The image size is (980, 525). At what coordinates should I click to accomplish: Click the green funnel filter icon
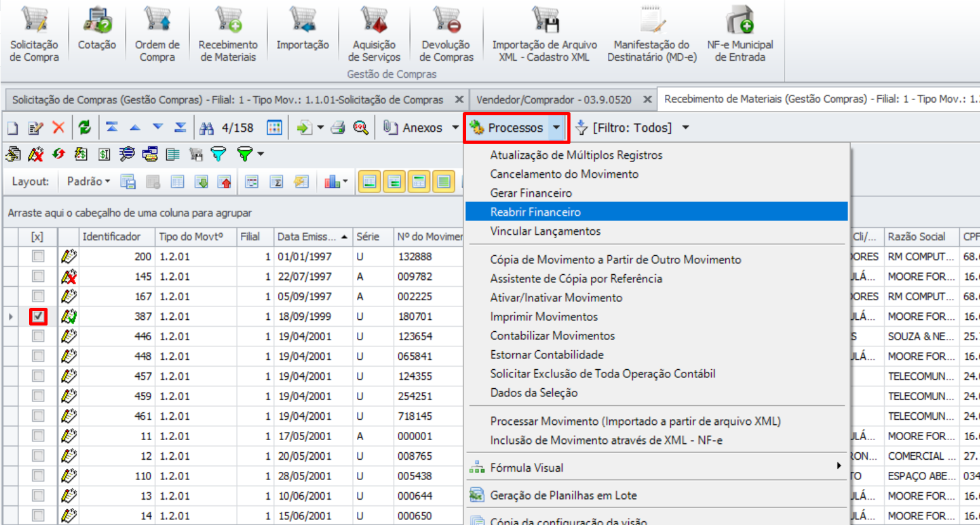(244, 153)
